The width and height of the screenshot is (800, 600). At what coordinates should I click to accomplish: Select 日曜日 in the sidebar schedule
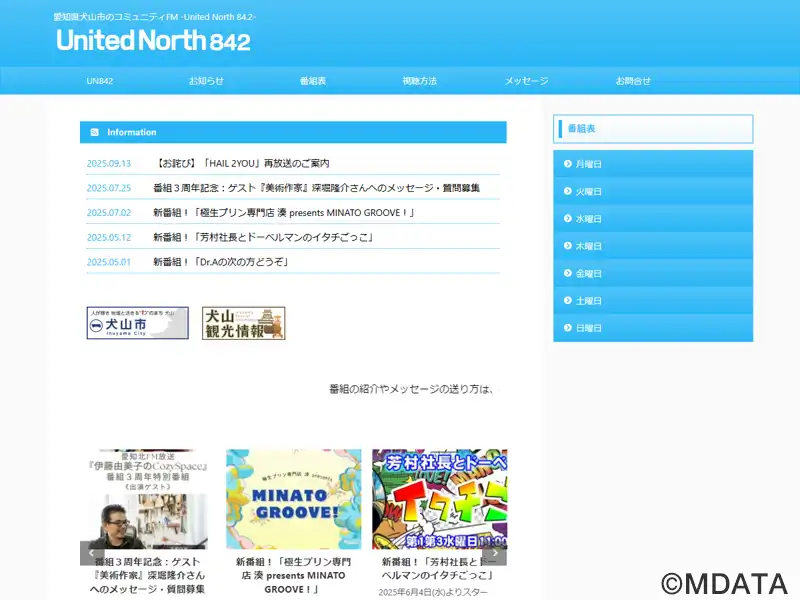(653, 328)
